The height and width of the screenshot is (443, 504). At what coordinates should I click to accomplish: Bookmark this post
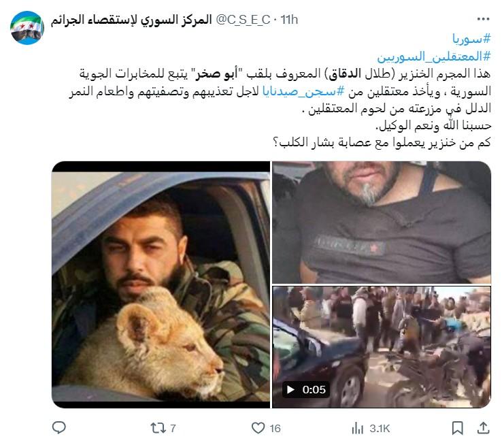tap(457, 428)
